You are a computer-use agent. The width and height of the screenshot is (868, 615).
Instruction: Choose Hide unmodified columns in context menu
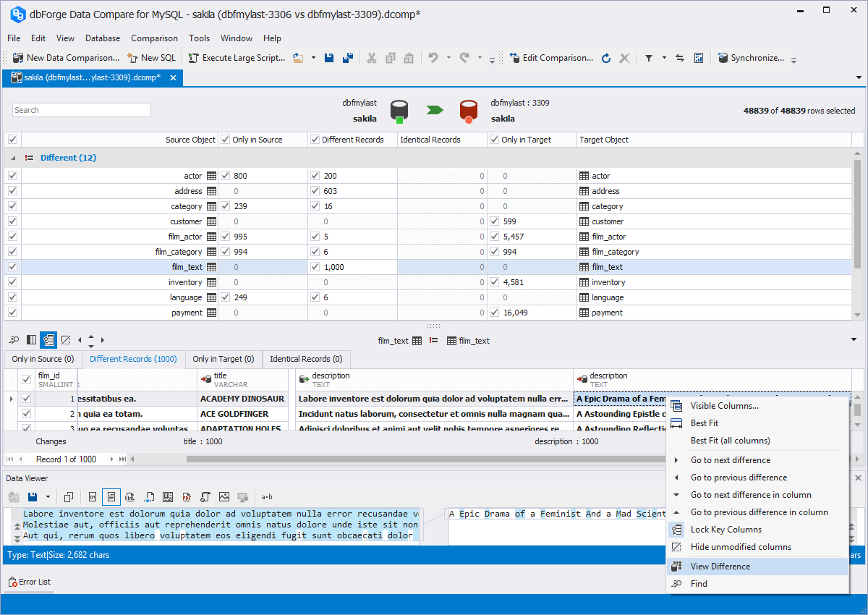[x=757, y=547]
